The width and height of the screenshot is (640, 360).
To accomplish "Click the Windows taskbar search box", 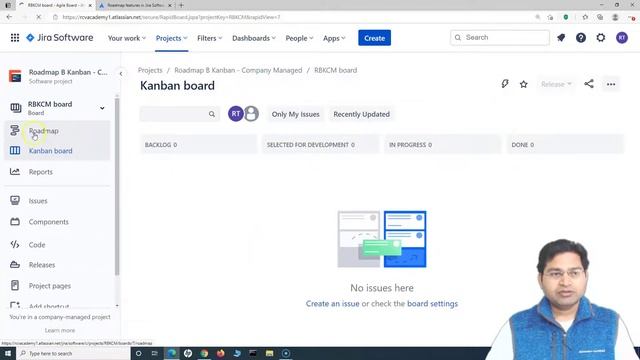I will coord(73,353).
